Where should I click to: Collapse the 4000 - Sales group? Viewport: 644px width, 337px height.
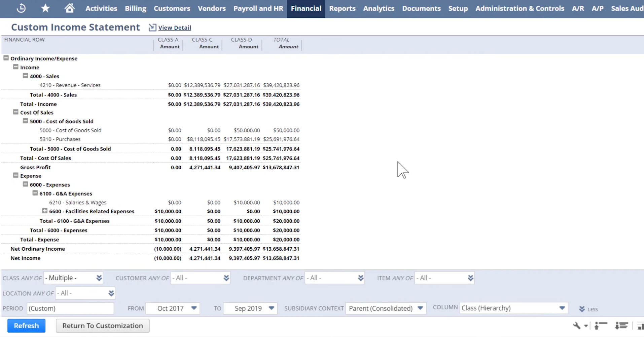pos(26,76)
